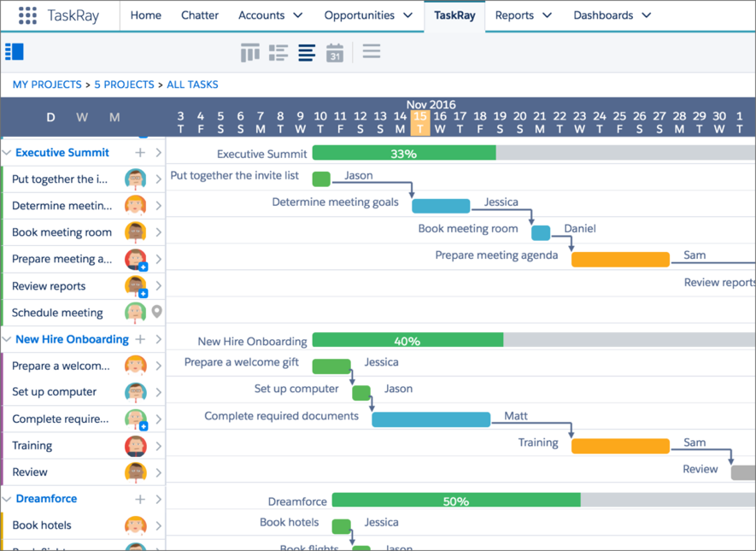The image size is (756, 551).
Task: Toggle the blue sidebar panel icon
Action: pyautogui.click(x=15, y=52)
